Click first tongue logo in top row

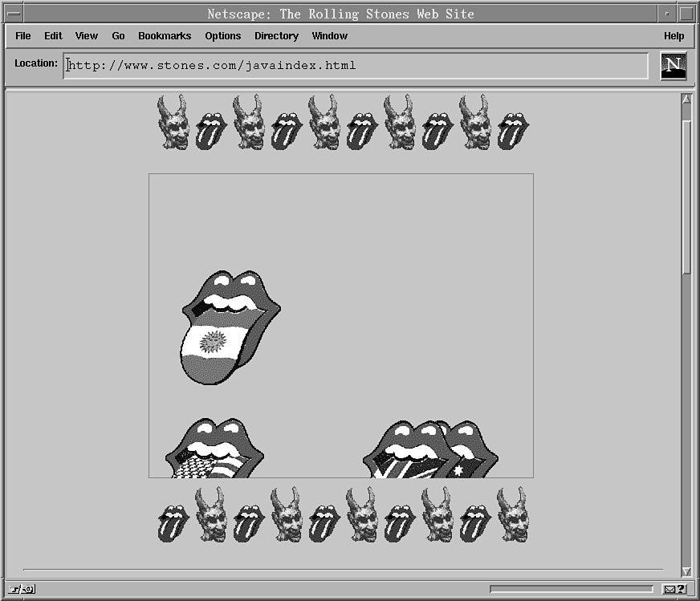tap(211, 131)
